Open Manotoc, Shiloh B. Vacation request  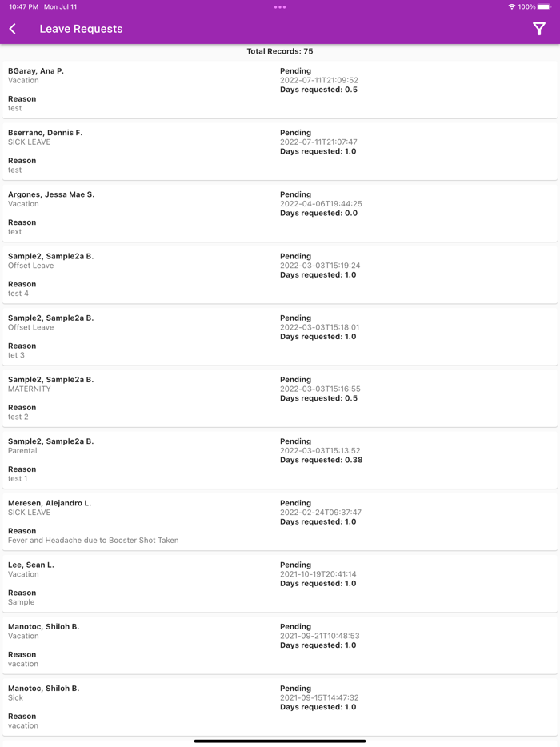click(280, 645)
